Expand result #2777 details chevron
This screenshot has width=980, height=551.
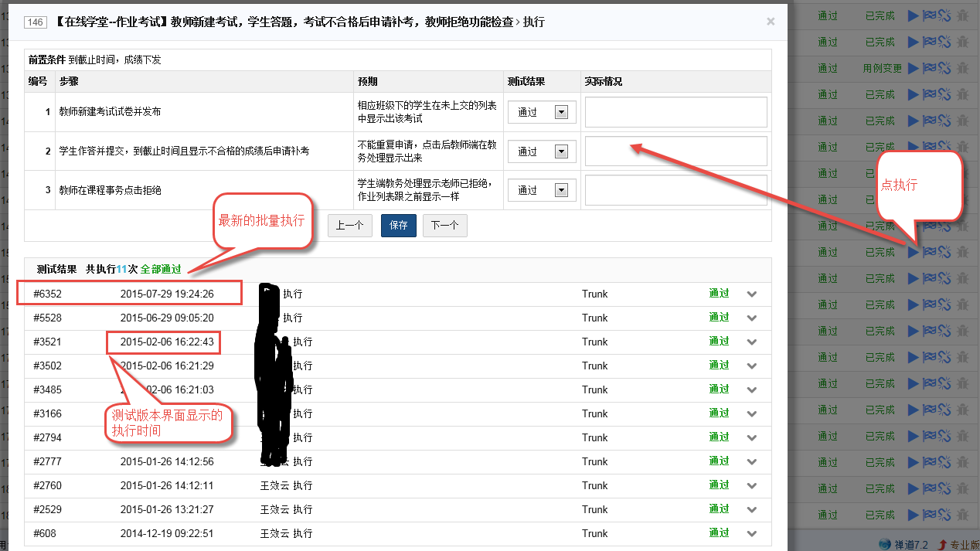[x=752, y=461]
